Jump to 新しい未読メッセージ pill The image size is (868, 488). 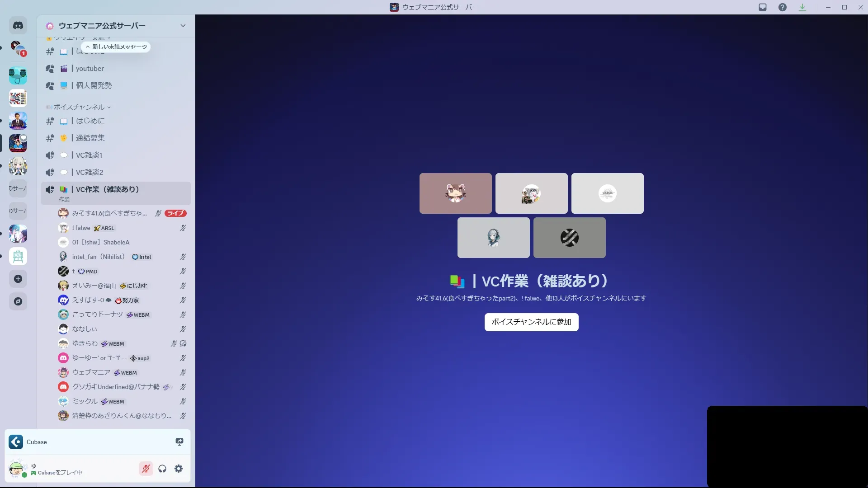[117, 47]
